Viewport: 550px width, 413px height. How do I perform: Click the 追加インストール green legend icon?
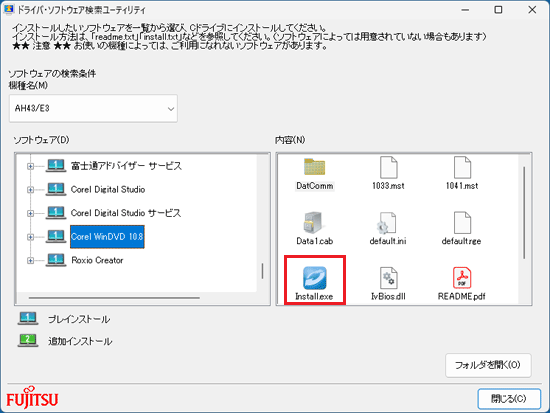[28, 340]
